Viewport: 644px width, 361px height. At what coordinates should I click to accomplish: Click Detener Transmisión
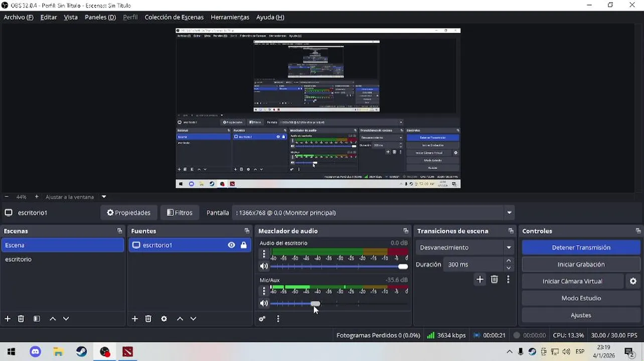click(581, 248)
